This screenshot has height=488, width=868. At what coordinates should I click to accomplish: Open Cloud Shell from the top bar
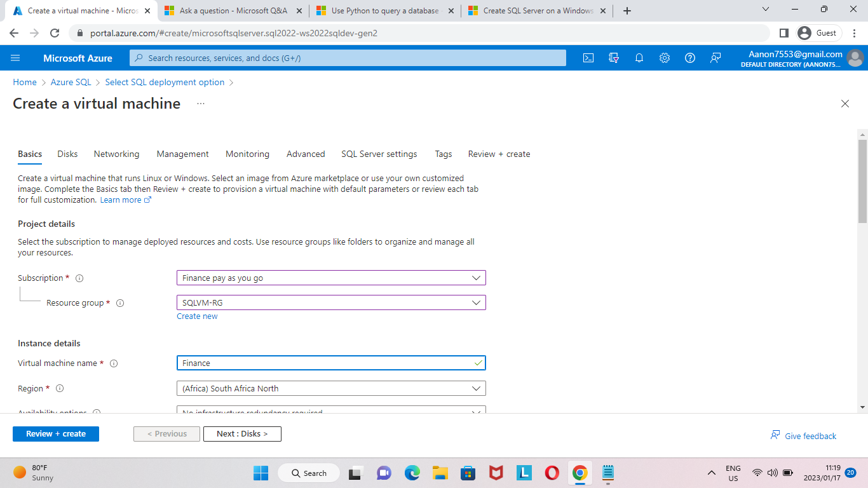[x=588, y=58]
